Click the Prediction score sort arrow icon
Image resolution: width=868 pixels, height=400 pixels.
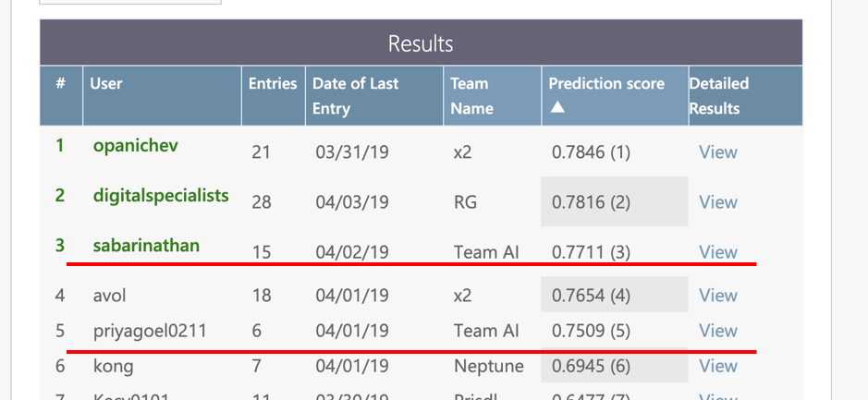pyautogui.click(x=557, y=107)
